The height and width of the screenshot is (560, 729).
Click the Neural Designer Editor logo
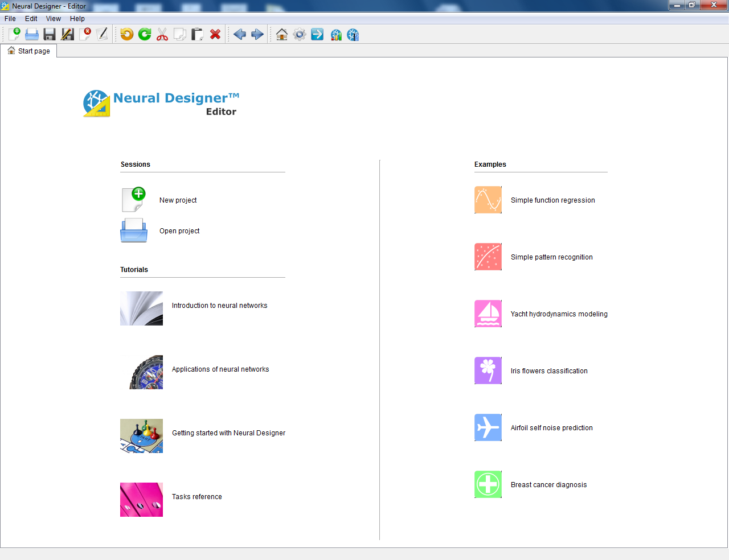tap(161, 104)
